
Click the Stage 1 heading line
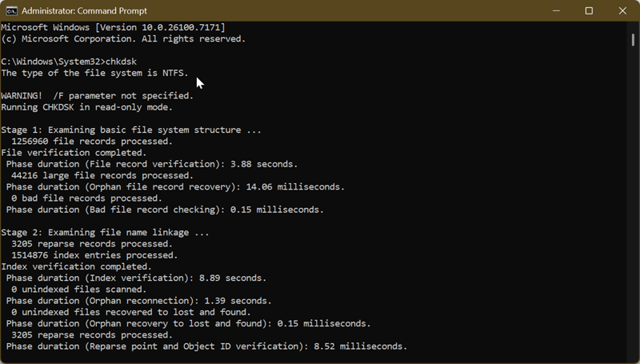click(x=131, y=130)
